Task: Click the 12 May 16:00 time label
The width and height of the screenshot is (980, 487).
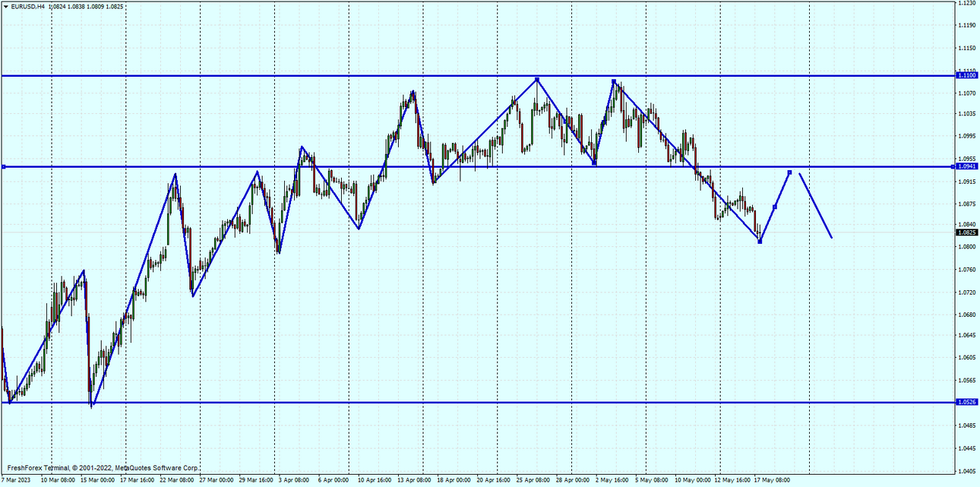Action: (x=733, y=480)
